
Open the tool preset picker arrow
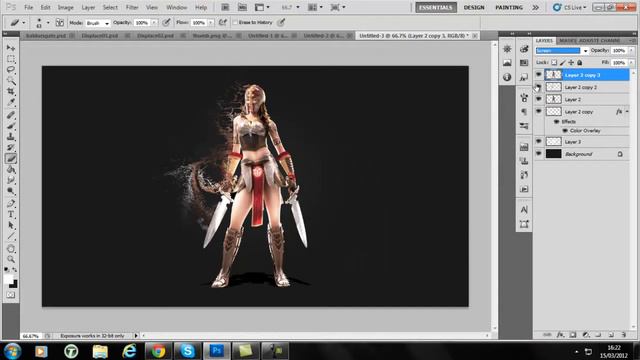point(23,23)
